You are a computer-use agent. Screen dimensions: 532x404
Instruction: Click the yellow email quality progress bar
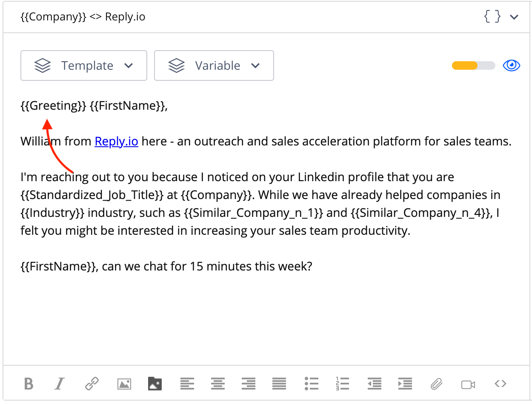coord(473,65)
